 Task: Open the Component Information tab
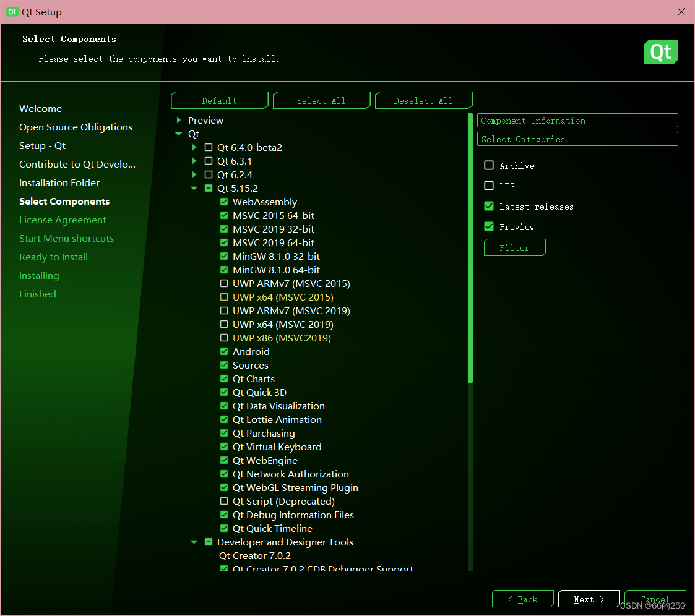(x=577, y=121)
